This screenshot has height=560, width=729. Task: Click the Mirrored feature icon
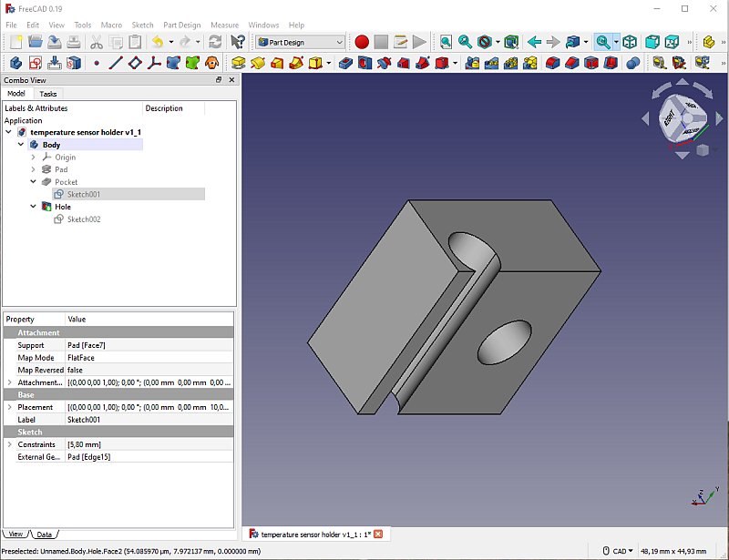tap(472, 63)
